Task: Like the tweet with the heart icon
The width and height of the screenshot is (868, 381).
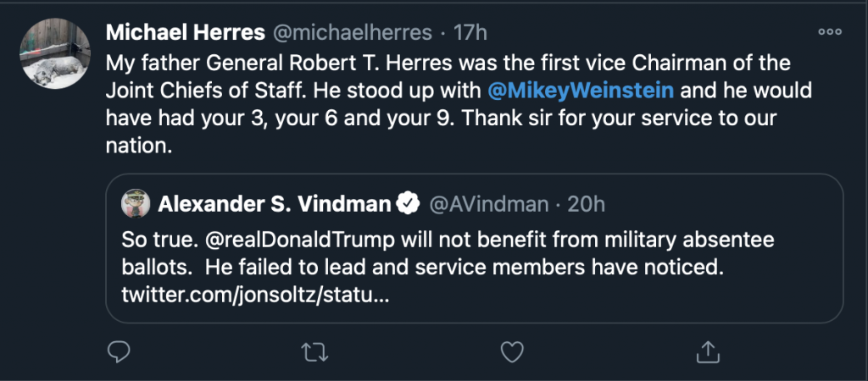Action: point(510,351)
